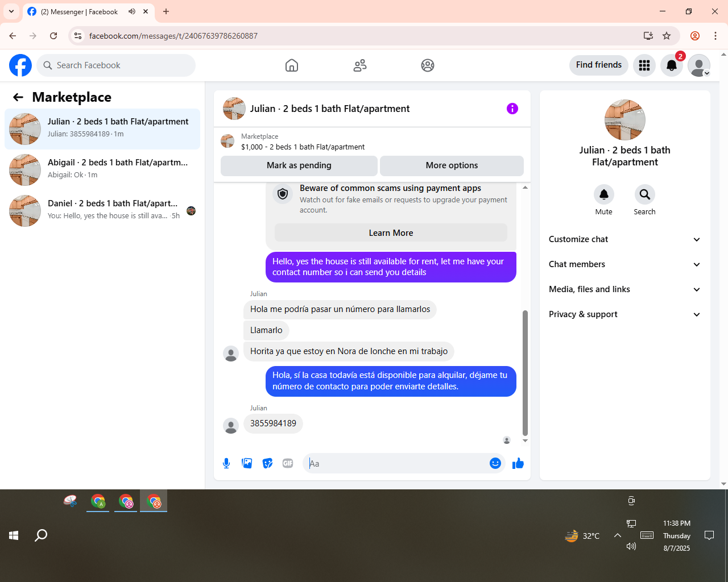
Task: Open the Abigail conversation in the list
Action: pyautogui.click(x=102, y=170)
